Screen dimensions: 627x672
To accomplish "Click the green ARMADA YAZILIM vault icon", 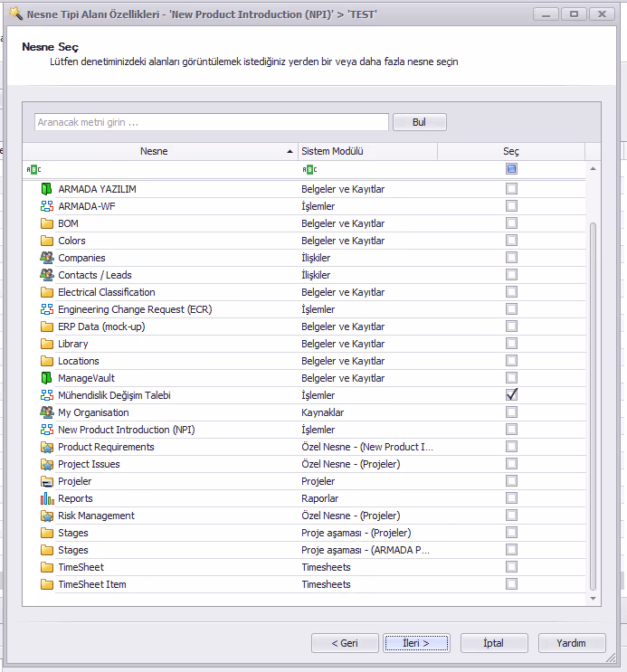I will click(x=47, y=189).
